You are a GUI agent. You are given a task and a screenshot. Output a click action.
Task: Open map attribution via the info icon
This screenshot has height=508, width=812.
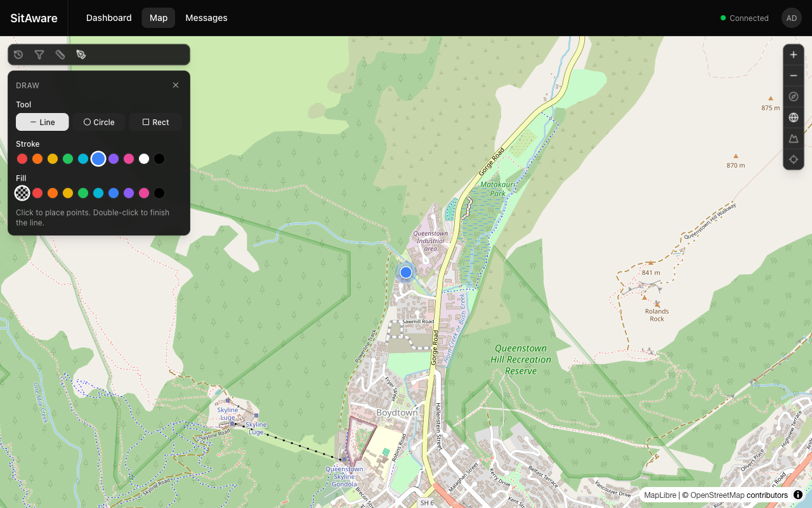pos(797,495)
